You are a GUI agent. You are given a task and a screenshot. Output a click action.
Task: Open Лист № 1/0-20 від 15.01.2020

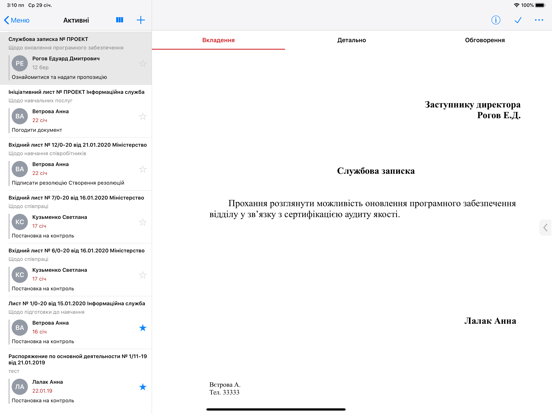76,322
